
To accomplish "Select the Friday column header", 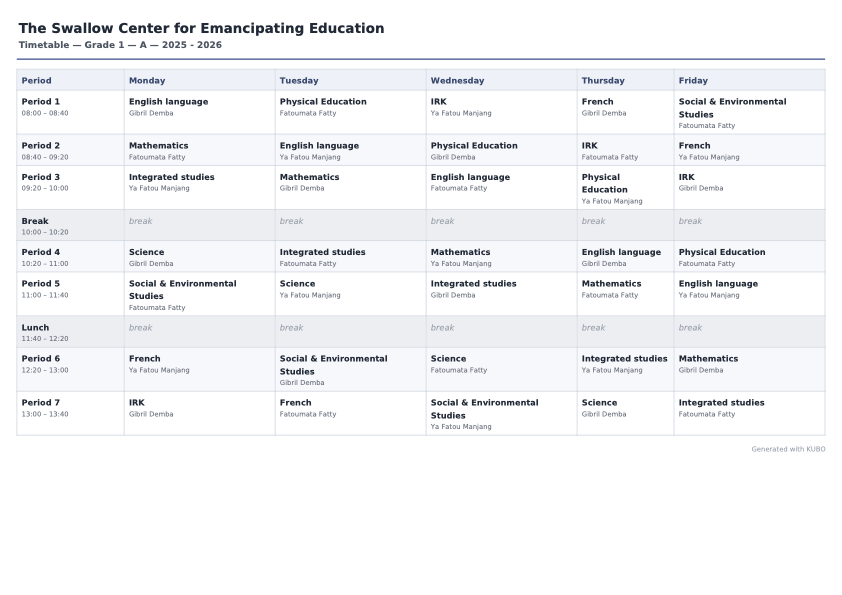I will click(x=750, y=80).
